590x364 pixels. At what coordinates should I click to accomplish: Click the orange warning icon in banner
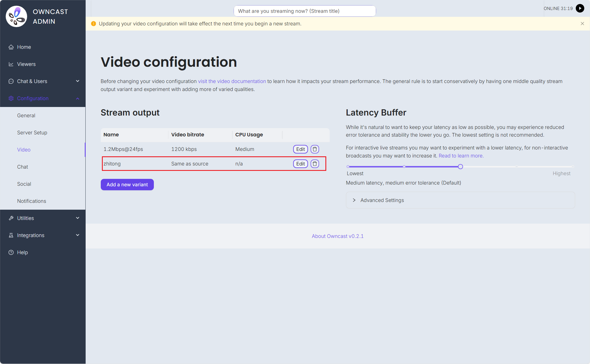[93, 24]
